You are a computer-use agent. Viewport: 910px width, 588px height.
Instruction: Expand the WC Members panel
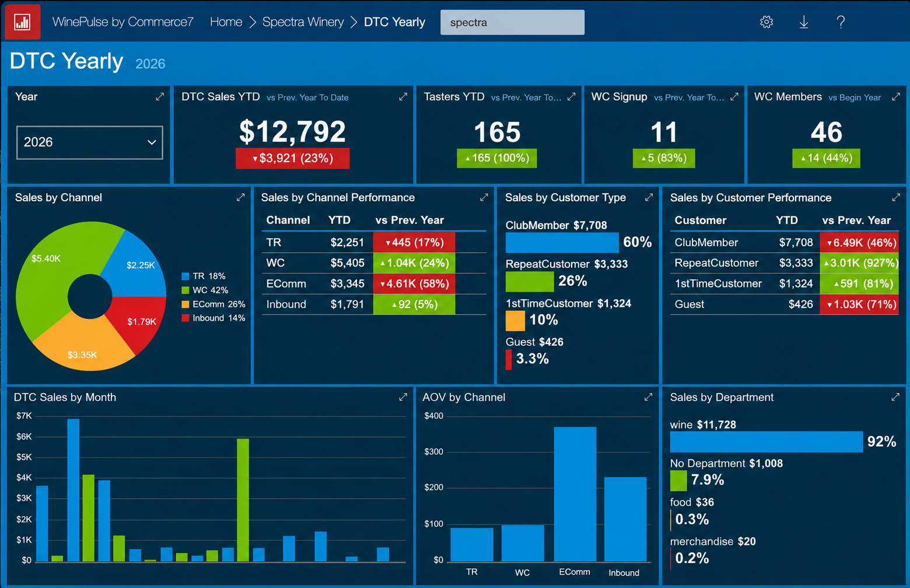(x=896, y=97)
